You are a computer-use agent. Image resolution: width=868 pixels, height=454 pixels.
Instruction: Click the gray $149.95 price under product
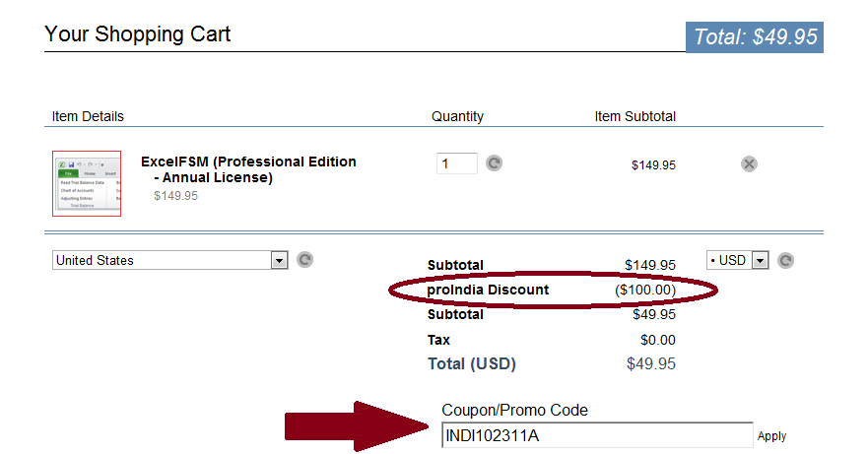175,195
